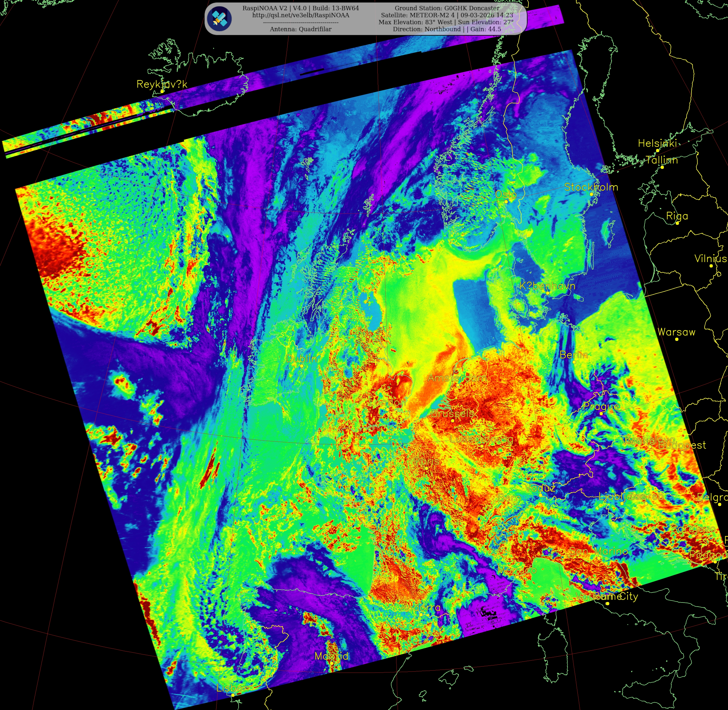Click the Reykjavik city marker dot
Viewport: 728px width, 710px height.
coord(162,91)
